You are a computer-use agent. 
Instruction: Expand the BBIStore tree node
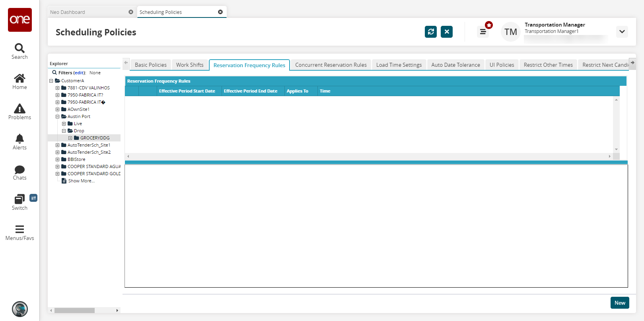[x=58, y=159]
